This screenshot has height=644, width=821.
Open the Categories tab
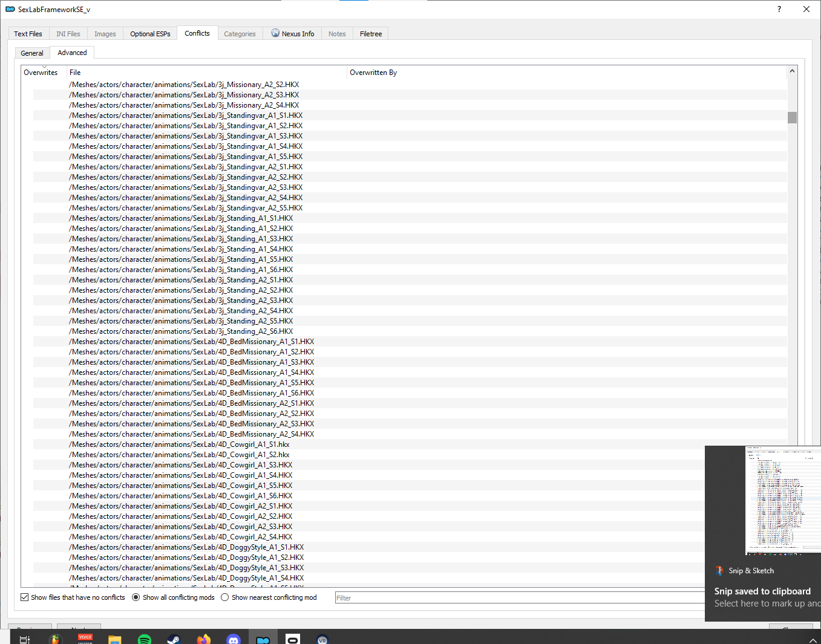(240, 34)
